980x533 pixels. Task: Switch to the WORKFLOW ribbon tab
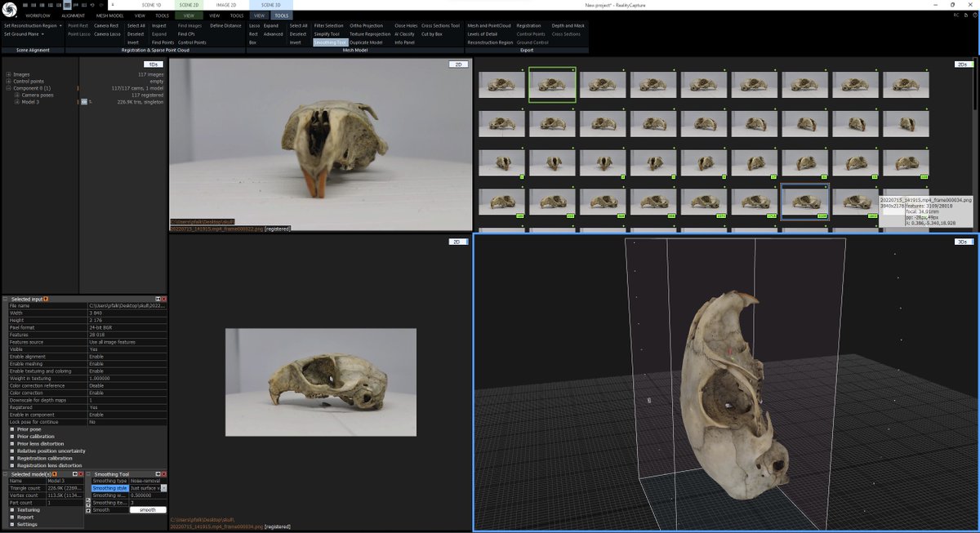(x=38, y=16)
